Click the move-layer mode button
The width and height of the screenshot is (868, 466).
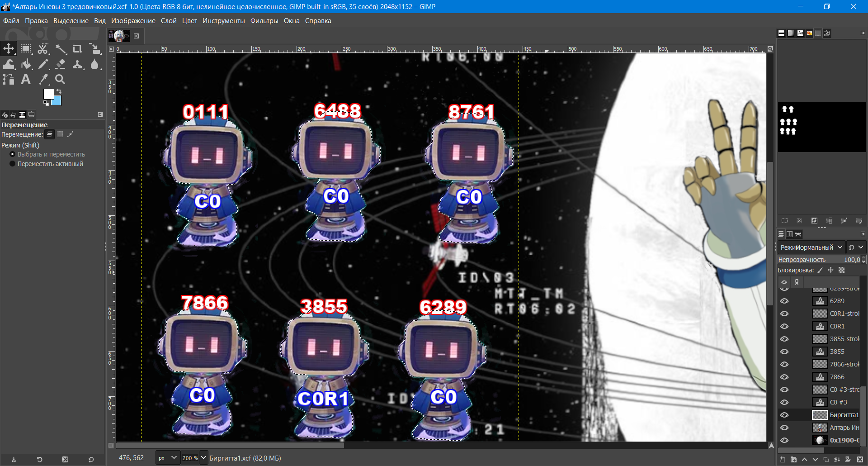click(50, 134)
